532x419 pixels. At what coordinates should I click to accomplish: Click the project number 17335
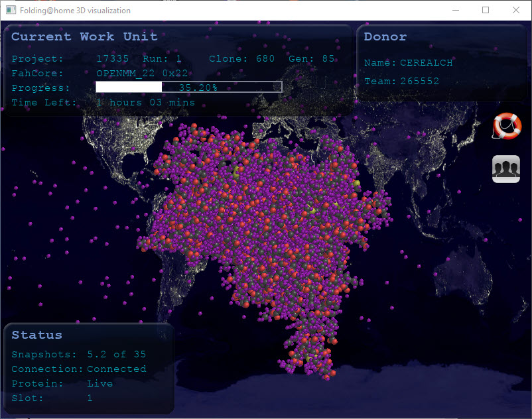tap(113, 58)
